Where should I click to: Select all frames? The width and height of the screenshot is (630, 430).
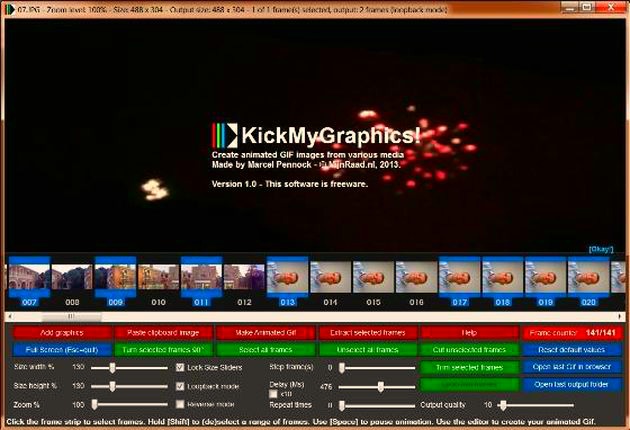(266, 350)
